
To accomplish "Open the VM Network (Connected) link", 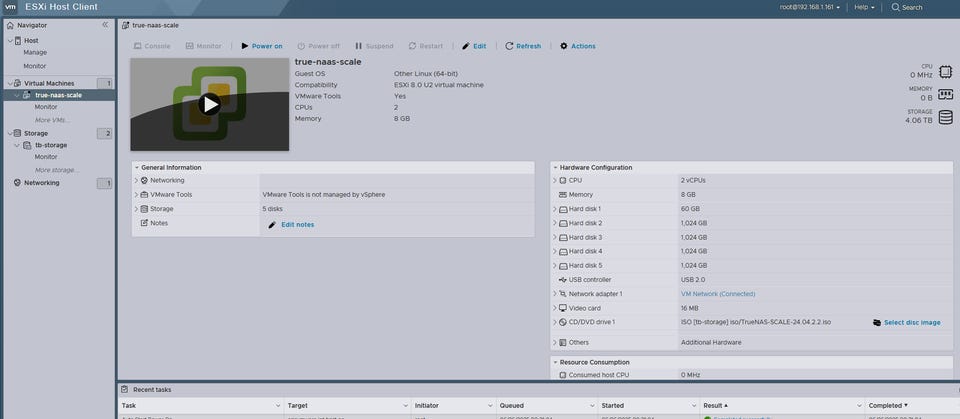I will 718,294.
